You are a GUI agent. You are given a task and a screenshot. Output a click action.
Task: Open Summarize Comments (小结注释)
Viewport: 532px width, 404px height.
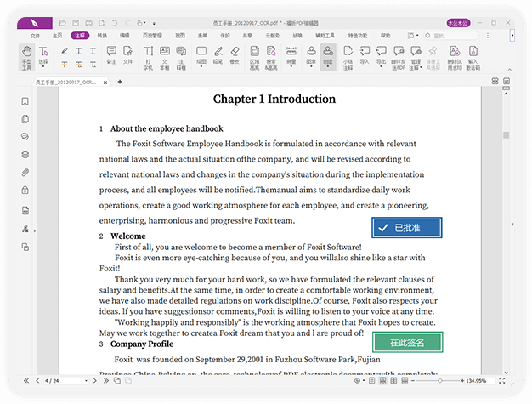click(x=348, y=58)
